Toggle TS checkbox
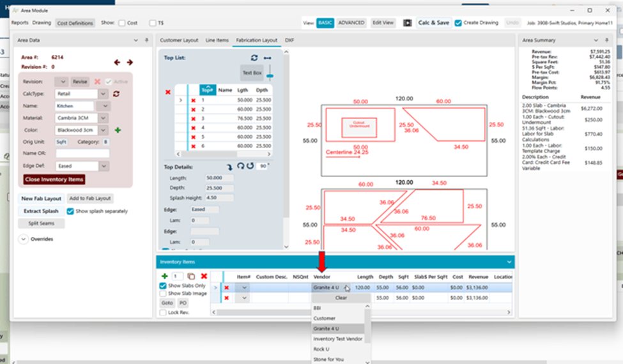Viewport: 623px width, 364px height. pyautogui.click(x=153, y=23)
